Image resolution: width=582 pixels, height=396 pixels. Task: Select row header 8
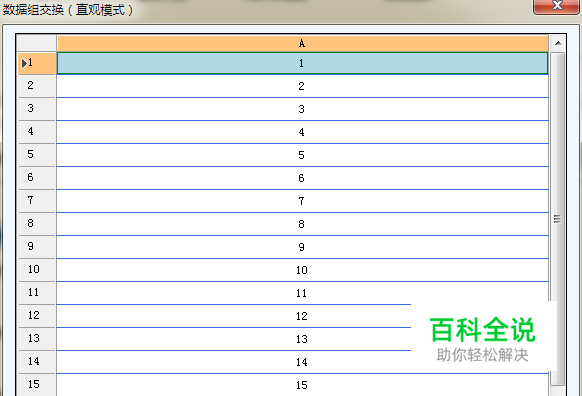37,224
